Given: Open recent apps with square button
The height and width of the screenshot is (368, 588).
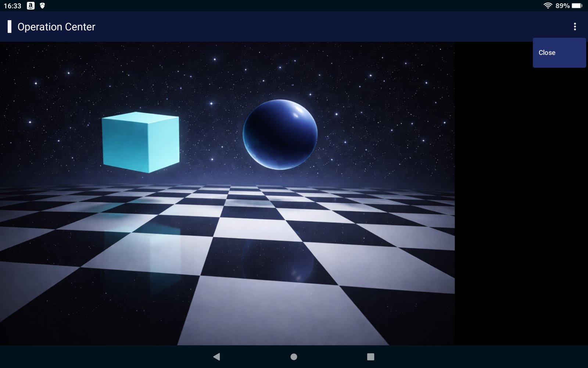Looking at the screenshot, I should tap(370, 357).
